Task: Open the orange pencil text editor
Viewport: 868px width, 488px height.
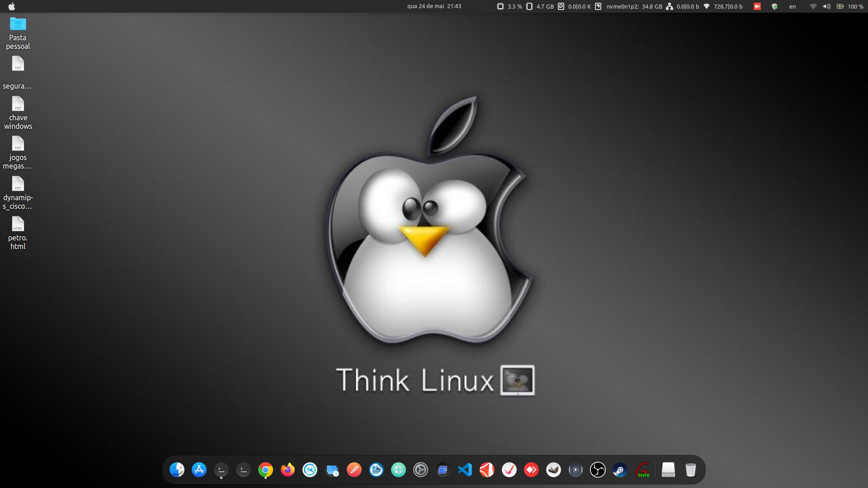Action: pos(354,470)
